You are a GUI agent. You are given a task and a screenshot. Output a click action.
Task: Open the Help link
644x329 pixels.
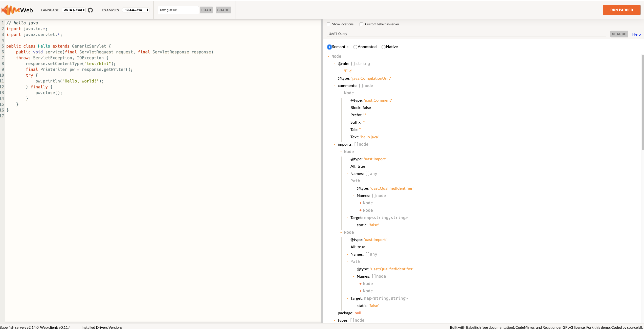[636, 34]
